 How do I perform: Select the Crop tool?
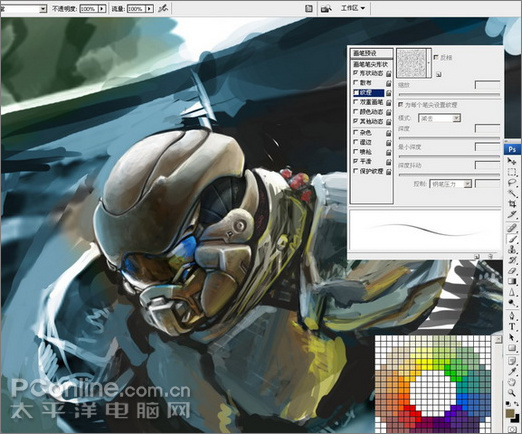click(x=511, y=204)
